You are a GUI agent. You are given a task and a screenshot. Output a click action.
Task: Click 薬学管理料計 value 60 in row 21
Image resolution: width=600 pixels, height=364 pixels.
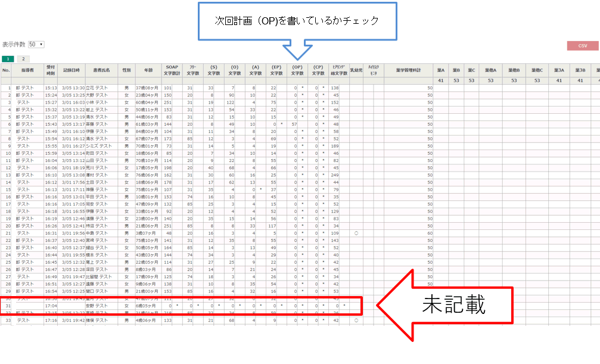pyautogui.click(x=430, y=233)
